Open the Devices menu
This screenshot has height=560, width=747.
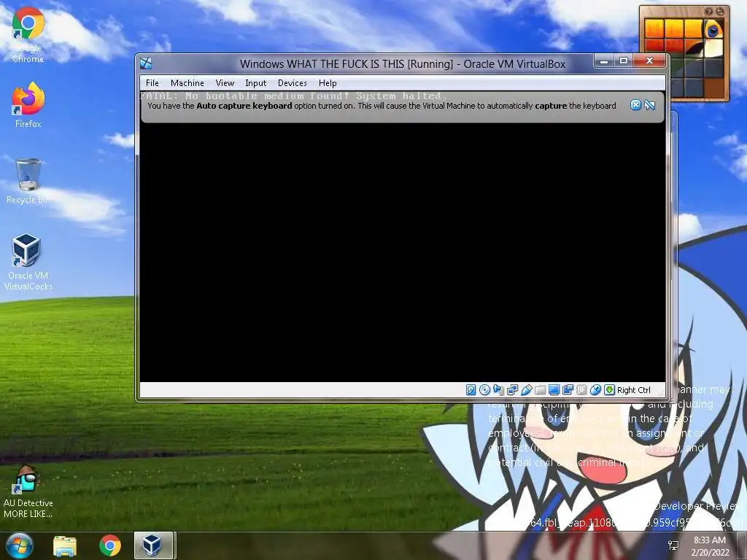click(x=293, y=83)
